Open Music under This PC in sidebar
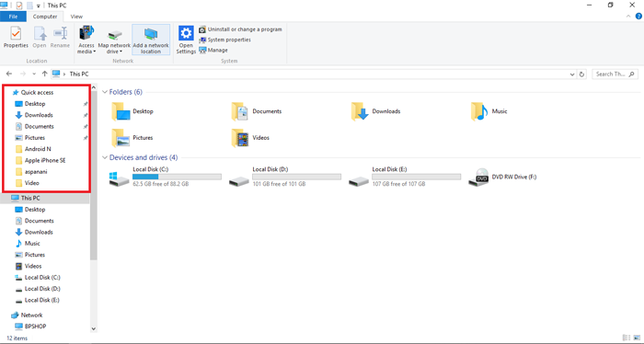644x344 pixels. click(x=32, y=244)
